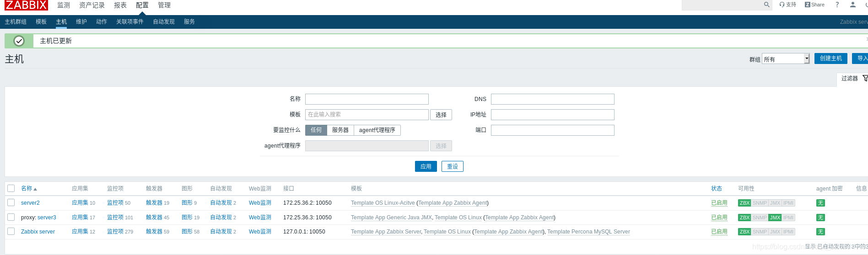Image resolution: width=868 pixels, height=255 pixels.
Task: Click the 模板 search input field
Action: (367, 115)
